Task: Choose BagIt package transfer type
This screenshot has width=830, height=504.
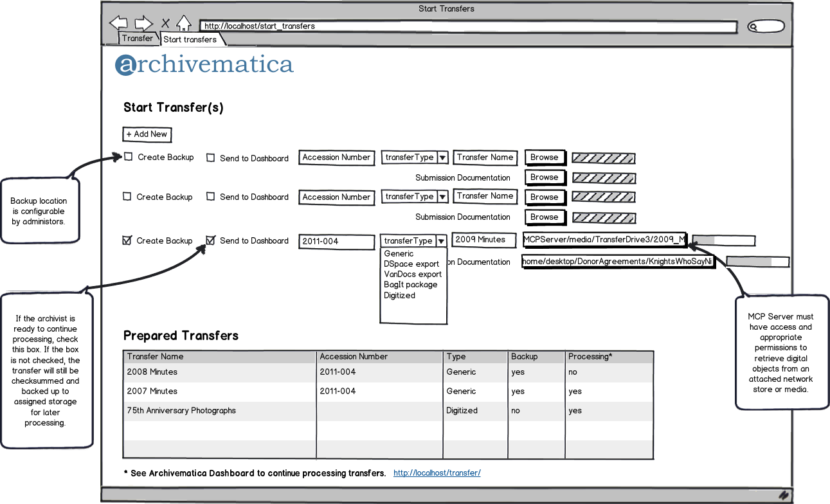Action: [x=410, y=285]
